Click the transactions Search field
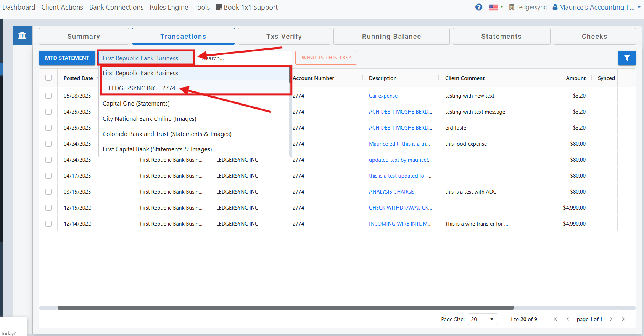644x336 pixels. click(x=245, y=58)
